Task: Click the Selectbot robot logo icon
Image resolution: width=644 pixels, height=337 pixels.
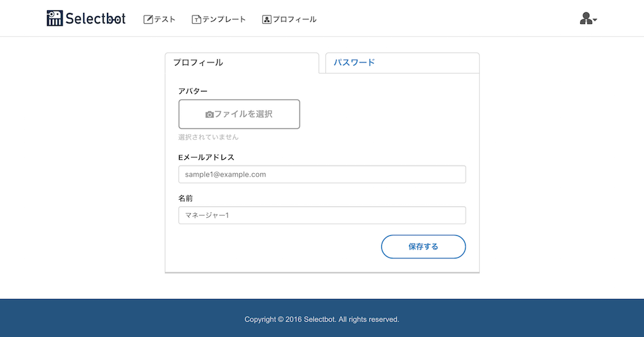Action: coord(55,19)
